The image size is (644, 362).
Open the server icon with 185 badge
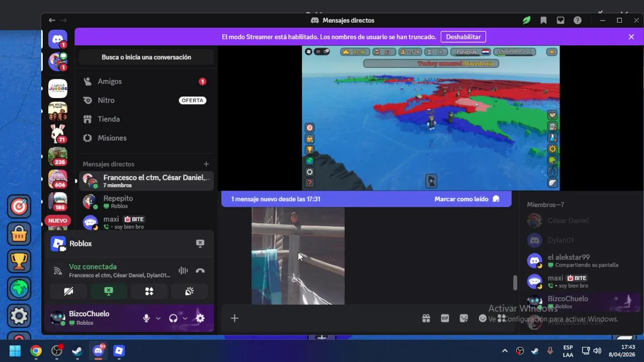[58, 202]
